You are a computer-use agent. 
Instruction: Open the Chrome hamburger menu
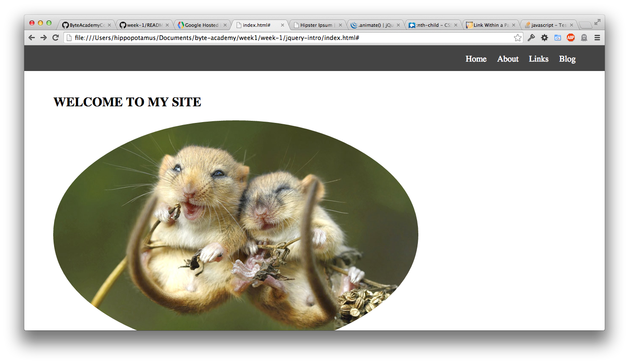(x=597, y=38)
